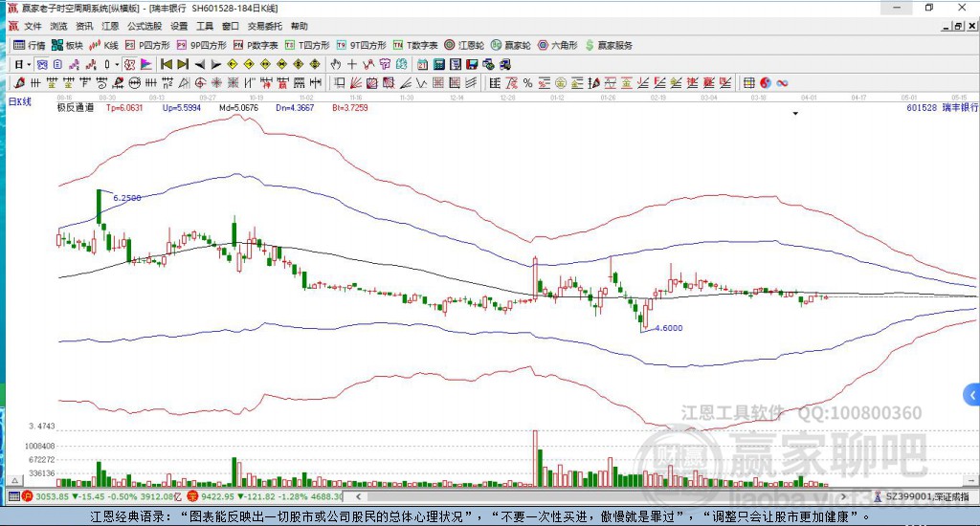The image size is (980, 526).
Task: Expand the 0 value dropdown arrow
Action: pos(116,64)
